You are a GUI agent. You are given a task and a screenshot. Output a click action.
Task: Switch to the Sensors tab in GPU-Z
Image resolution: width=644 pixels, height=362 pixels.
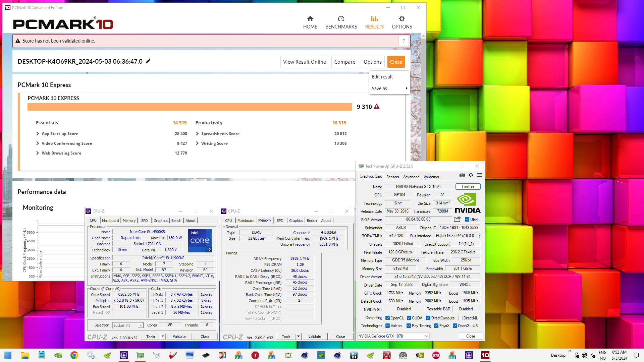(392, 177)
